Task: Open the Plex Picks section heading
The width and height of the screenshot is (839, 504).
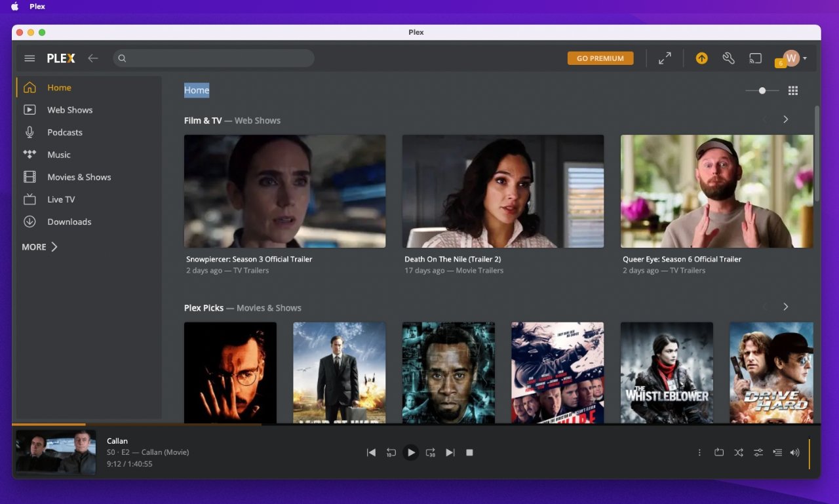Action: coord(243,308)
